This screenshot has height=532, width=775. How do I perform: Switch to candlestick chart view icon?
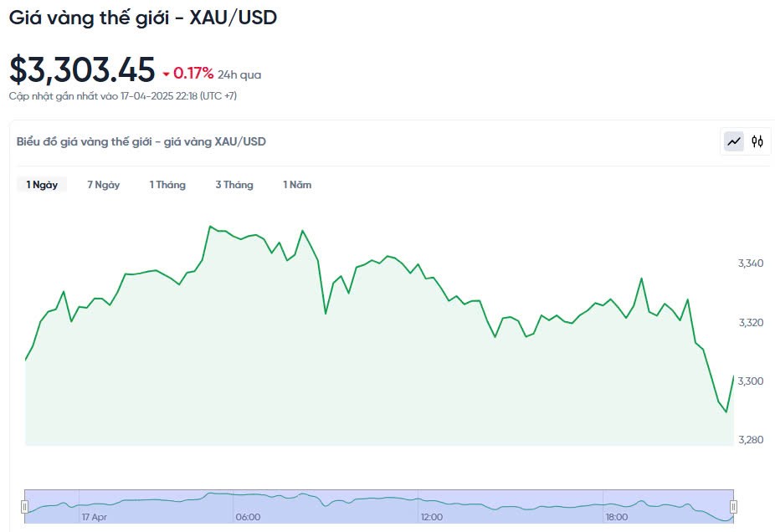tap(757, 141)
